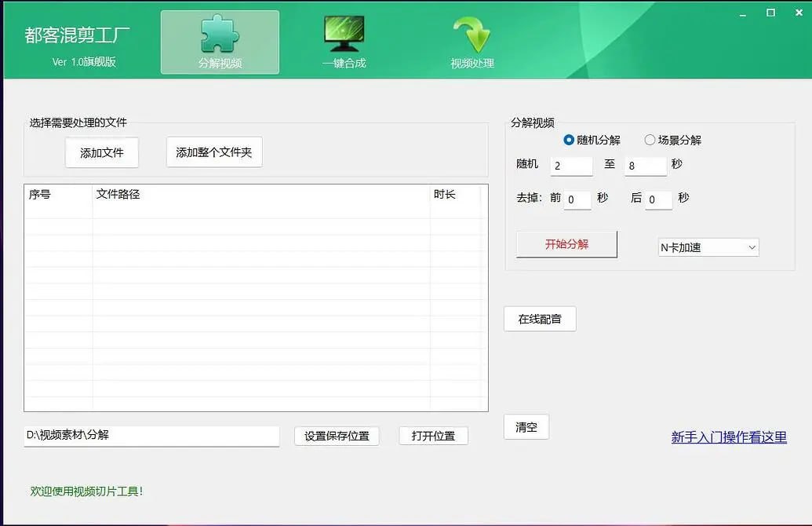812x526 pixels.
Task: Click the 文件路径 column header
Action: [x=261, y=195]
